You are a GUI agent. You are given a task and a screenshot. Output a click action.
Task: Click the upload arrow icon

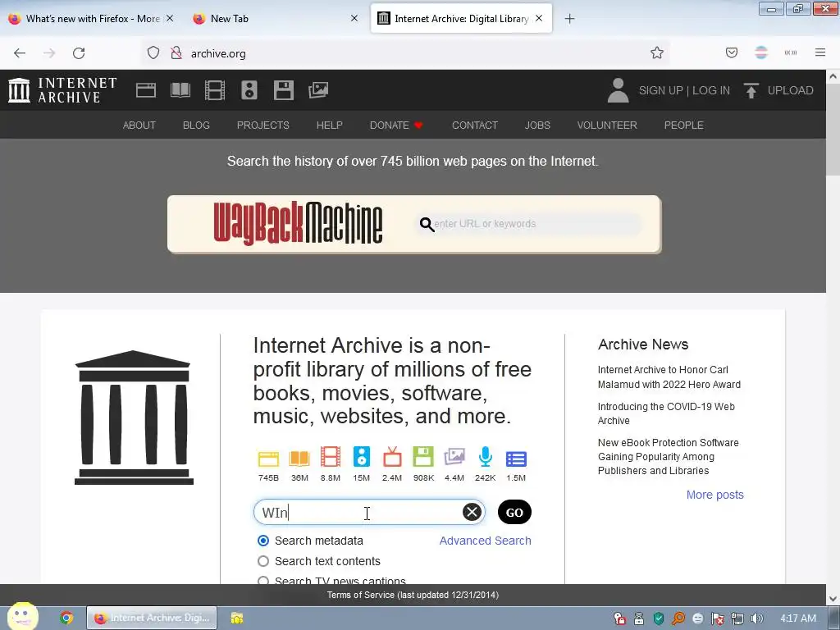click(x=751, y=90)
